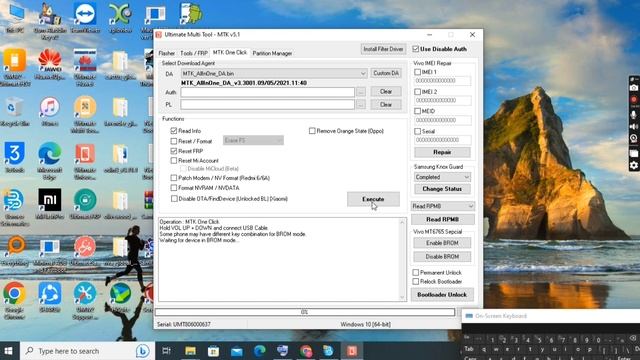The image size is (640, 360).
Task: Toggle the Use Disable Auth checkbox
Action: tap(416, 49)
